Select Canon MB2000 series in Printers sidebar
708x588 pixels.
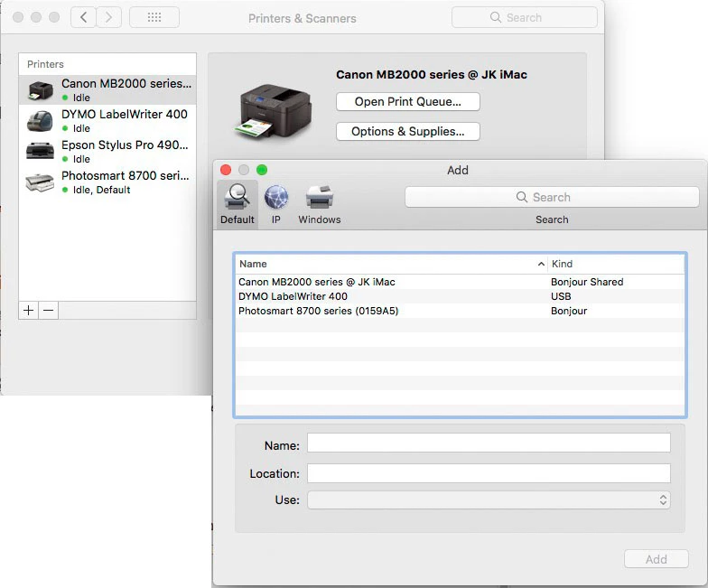(x=107, y=90)
